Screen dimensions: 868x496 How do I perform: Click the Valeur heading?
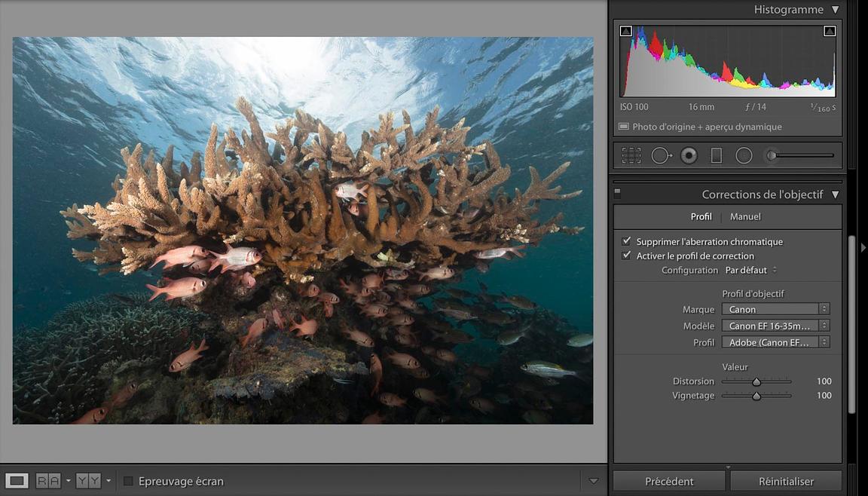[x=735, y=366]
